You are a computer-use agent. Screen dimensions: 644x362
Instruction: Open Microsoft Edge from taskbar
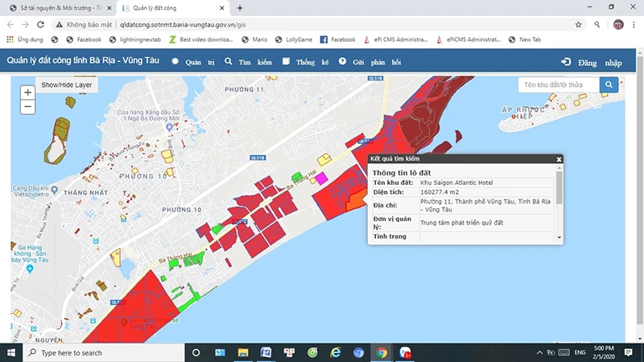[x=336, y=352]
